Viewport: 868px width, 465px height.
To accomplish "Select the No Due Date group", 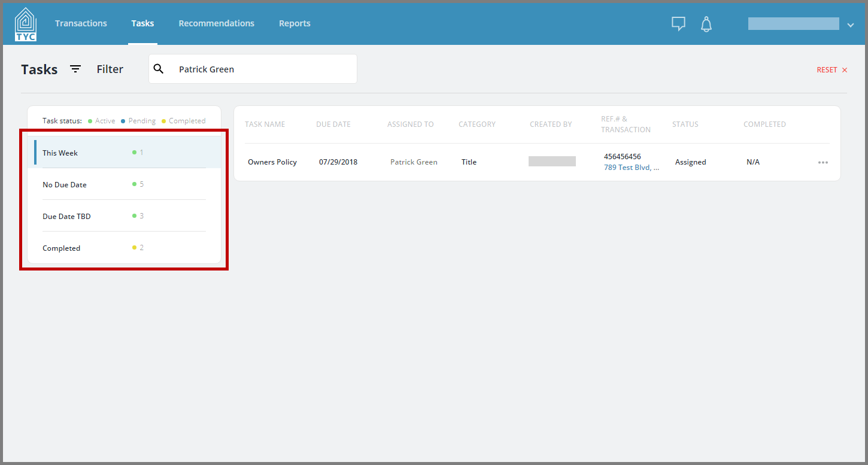I will point(124,184).
